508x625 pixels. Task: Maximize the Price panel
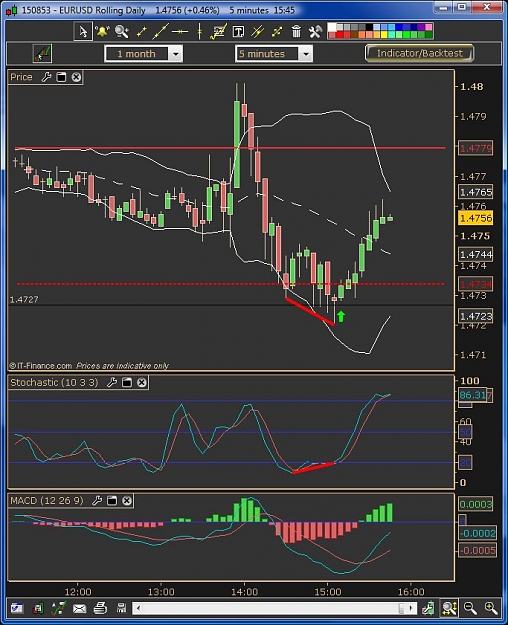[61, 77]
